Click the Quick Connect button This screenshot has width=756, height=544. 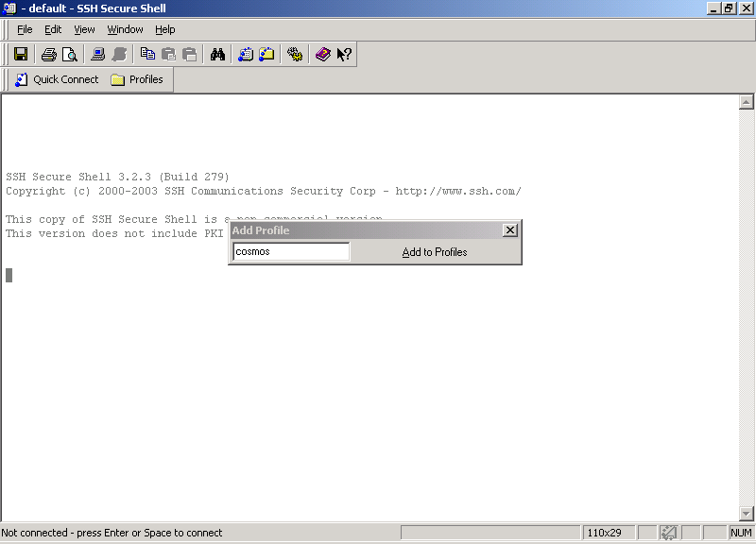tap(57, 79)
